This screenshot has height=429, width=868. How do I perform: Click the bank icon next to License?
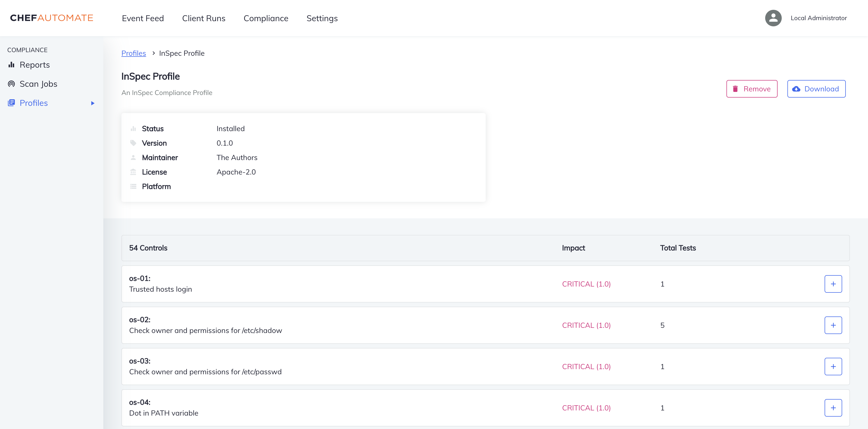pos(134,172)
